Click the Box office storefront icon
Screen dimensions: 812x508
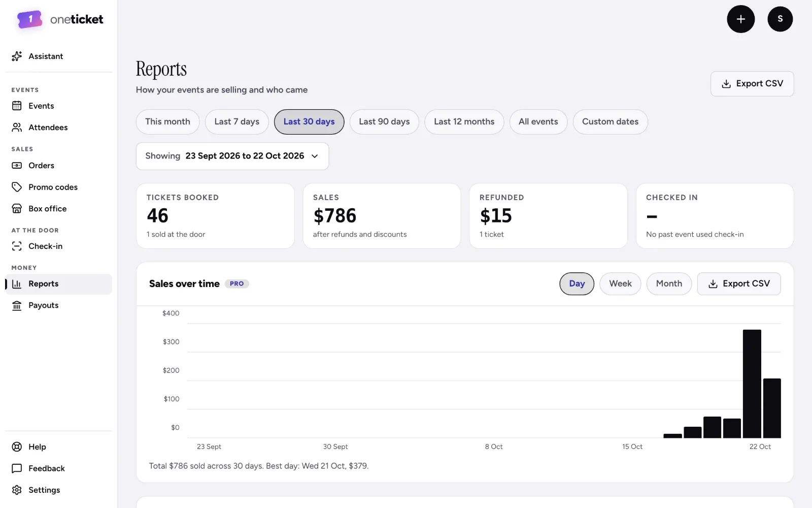[x=17, y=209]
